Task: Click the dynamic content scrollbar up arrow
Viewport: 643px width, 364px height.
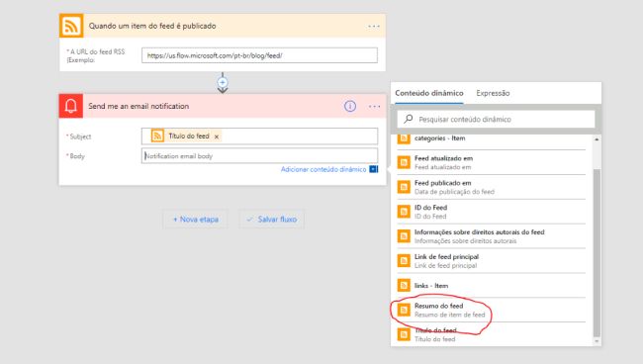Action: 597,139
